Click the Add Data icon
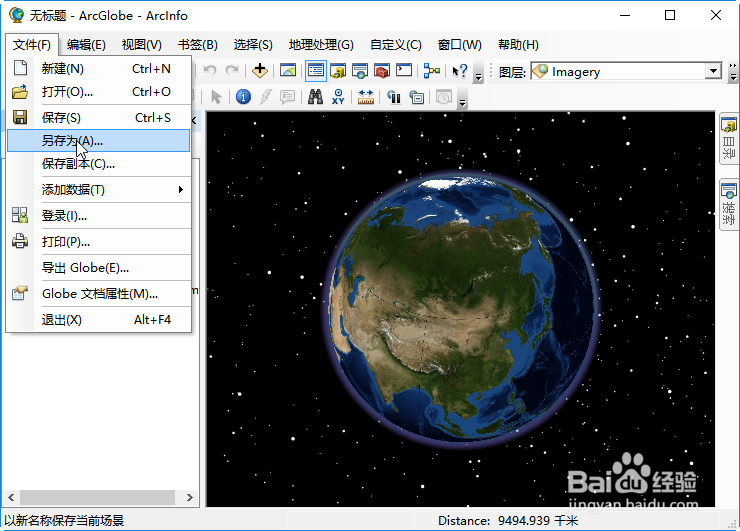The height and width of the screenshot is (531, 740). (x=260, y=71)
